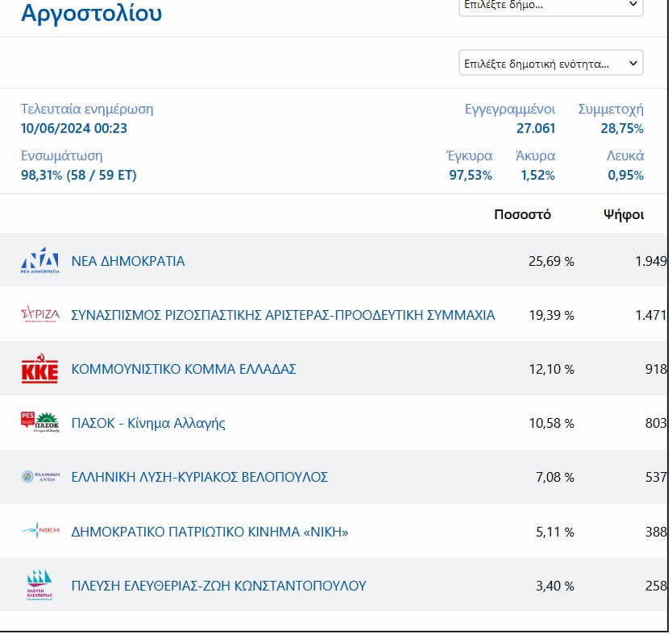Select the '1.471' vote count for ΣΥΡΙΖΑ
This screenshot has height=634, width=672.
[651, 315]
